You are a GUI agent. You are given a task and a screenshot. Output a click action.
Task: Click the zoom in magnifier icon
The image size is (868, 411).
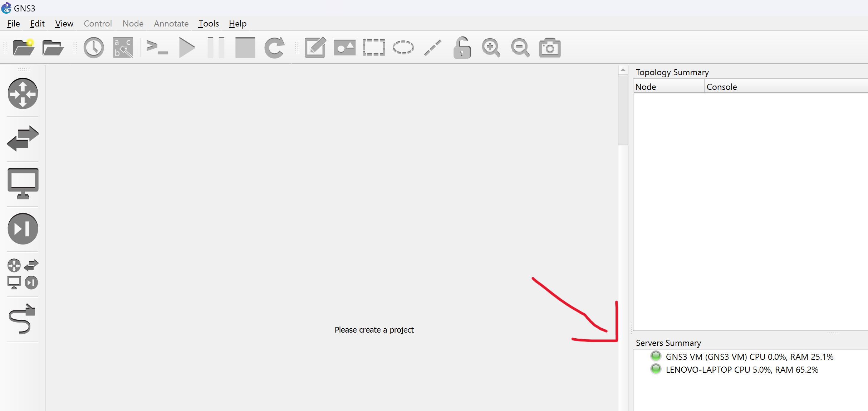coord(491,47)
